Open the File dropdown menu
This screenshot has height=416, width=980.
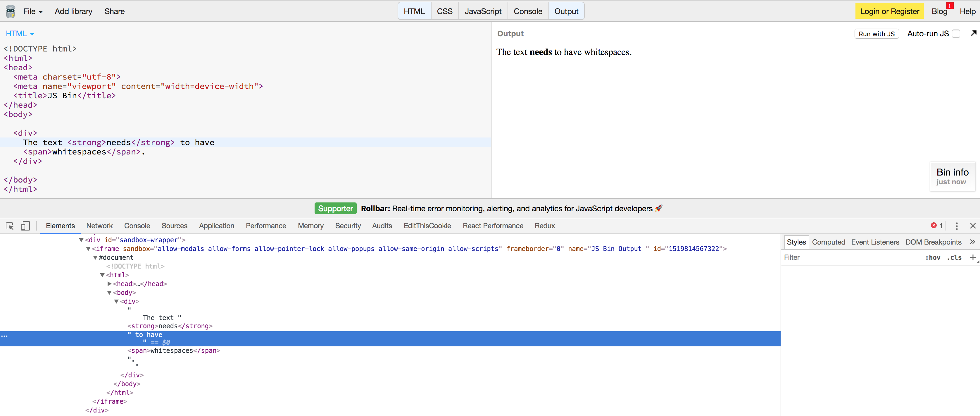tap(32, 11)
